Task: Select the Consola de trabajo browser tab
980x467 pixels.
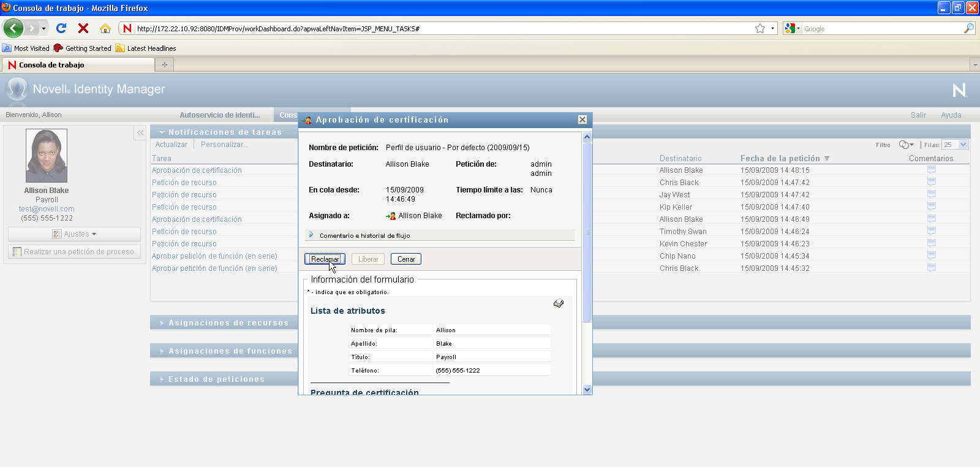Action: [78, 64]
